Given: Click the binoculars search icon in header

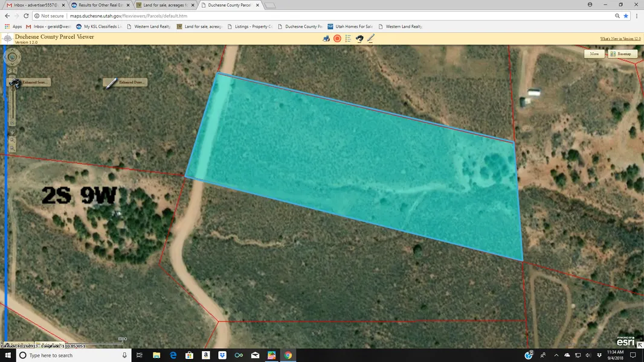Looking at the screenshot, I should [359, 39].
